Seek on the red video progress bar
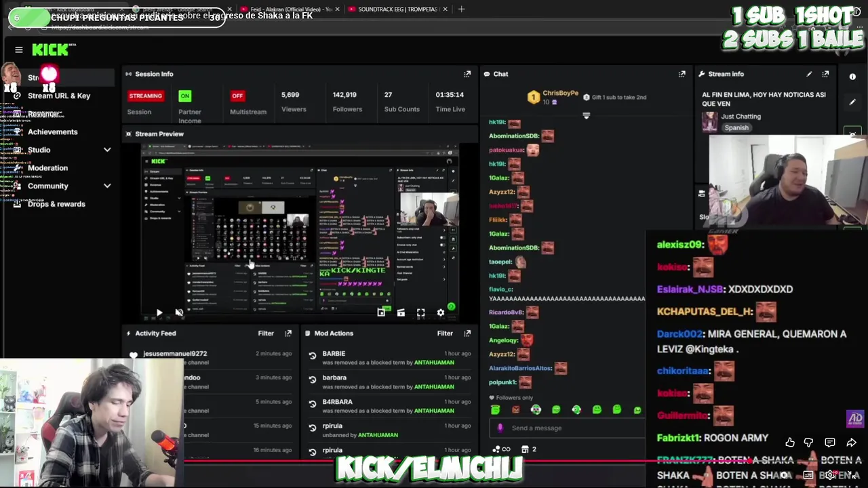The image size is (868, 488). point(434,462)
